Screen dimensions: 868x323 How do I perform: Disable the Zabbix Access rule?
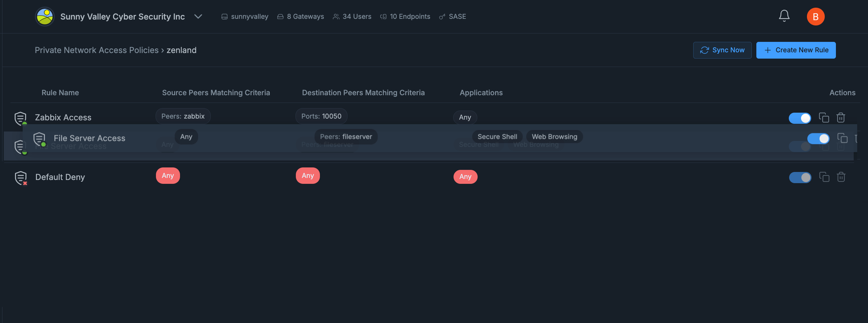[800, 118]
